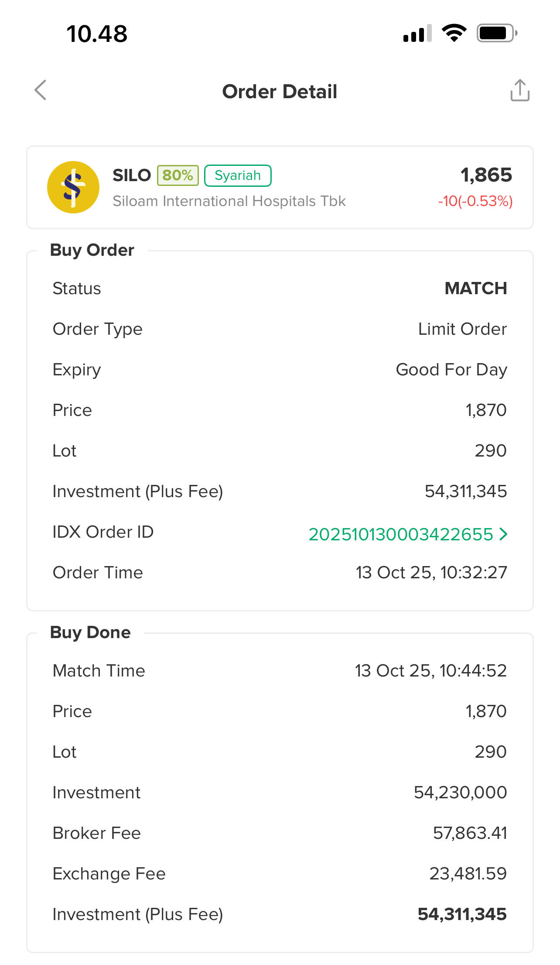Tap the battery status icon
560x965 pixels.
pyautogui.click(x=497, y=33)
